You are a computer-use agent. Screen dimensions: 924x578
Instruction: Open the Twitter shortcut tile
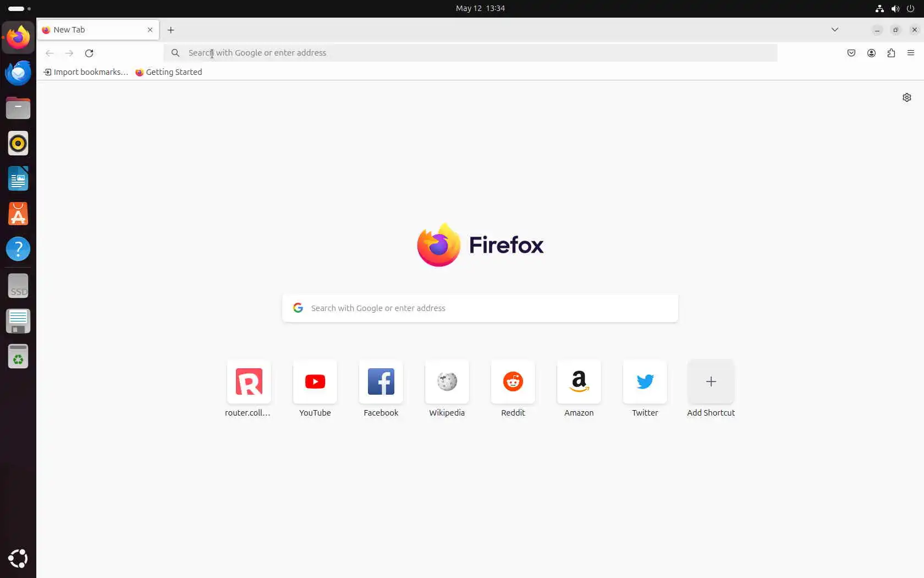coord(645,389)
